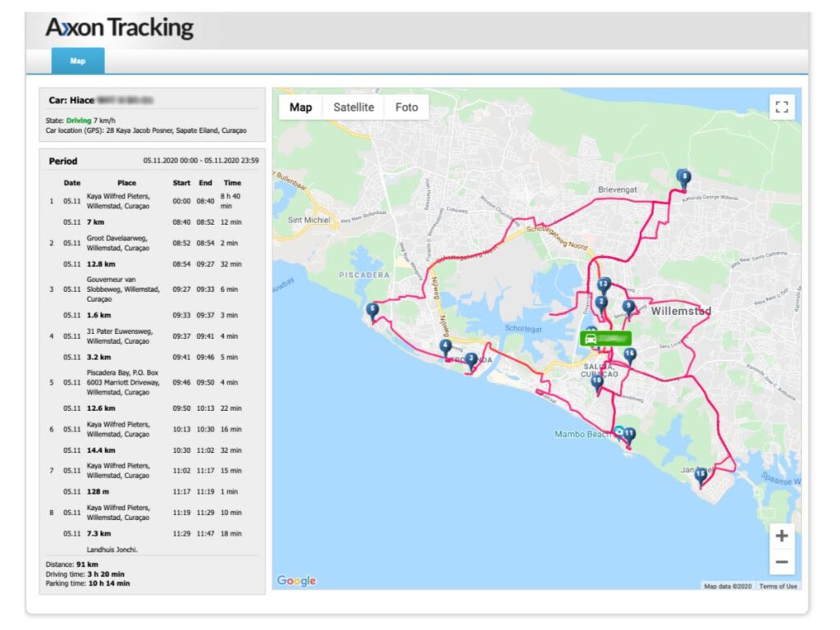This screenshot has width=840, height=630.
Task: Open stop marker 3 on the map
Action: click(x=471, y=361)
